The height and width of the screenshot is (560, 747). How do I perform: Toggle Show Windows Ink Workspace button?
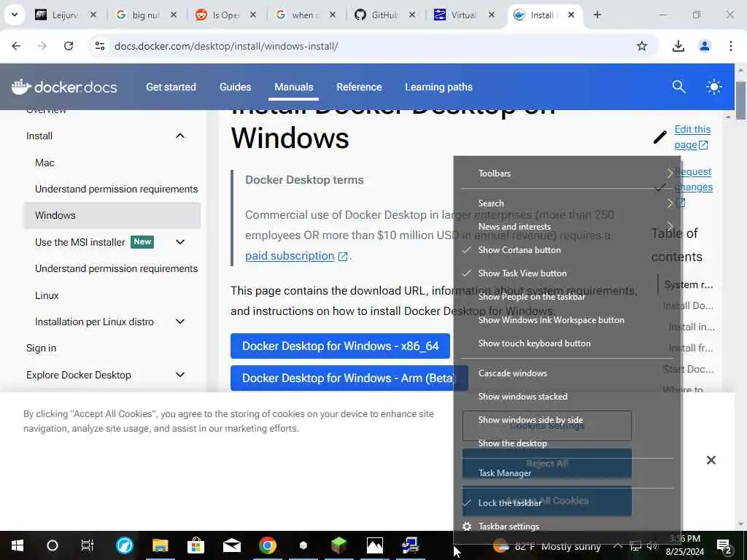click(x=567, y=320)
